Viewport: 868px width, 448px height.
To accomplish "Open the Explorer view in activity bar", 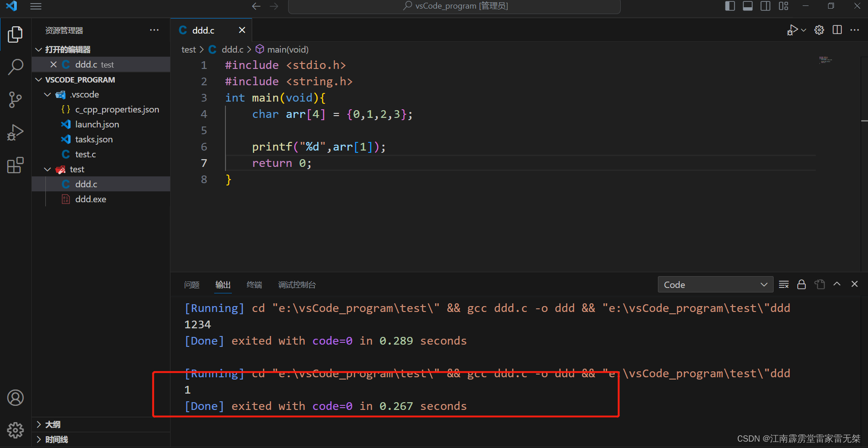I will point(15,34).
